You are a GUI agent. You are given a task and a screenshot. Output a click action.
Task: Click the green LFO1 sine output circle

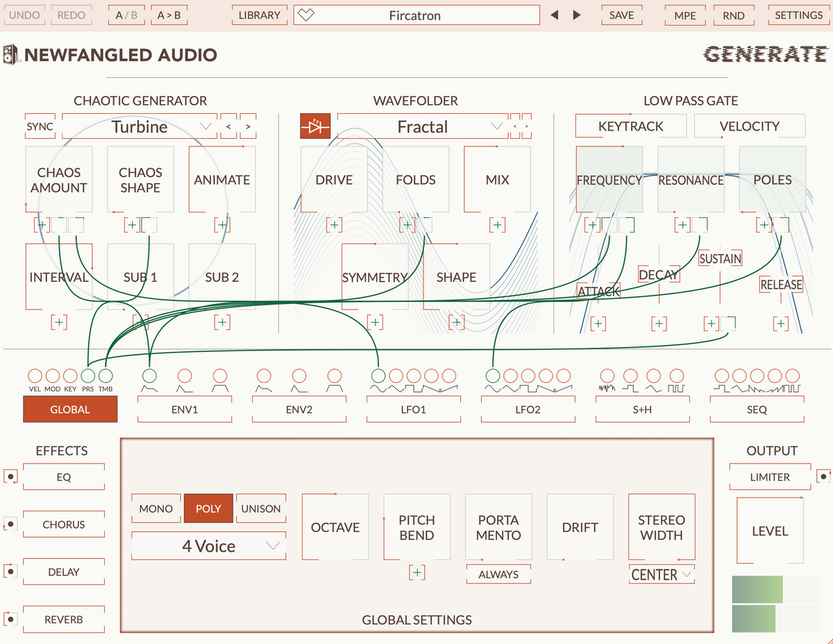click(x=378, y=376)
